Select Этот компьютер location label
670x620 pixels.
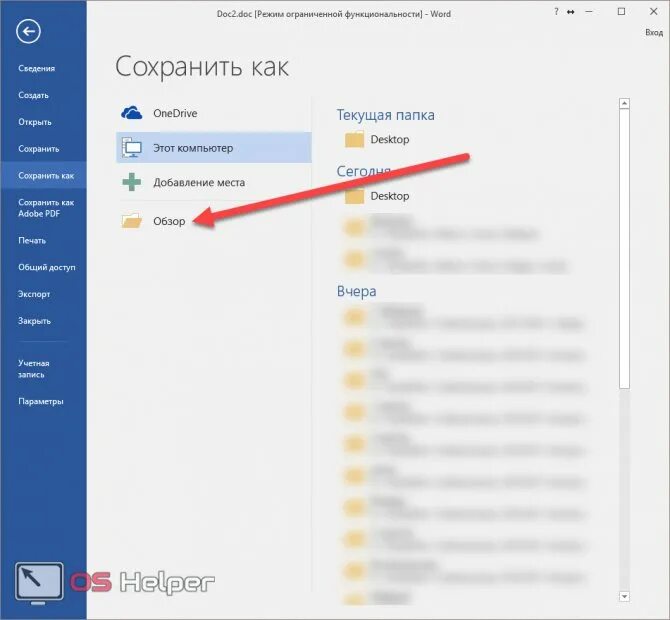pyautogui.click(x=193, y=148)
